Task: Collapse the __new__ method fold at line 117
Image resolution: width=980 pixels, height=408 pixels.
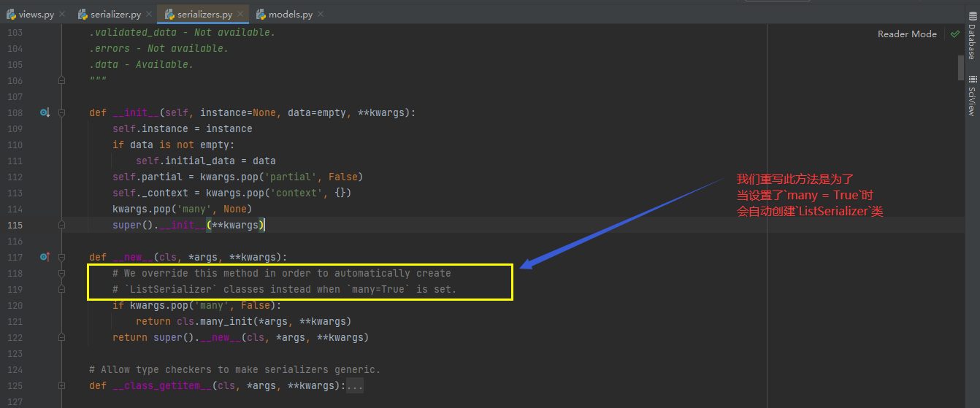Action: click(62, 257)
